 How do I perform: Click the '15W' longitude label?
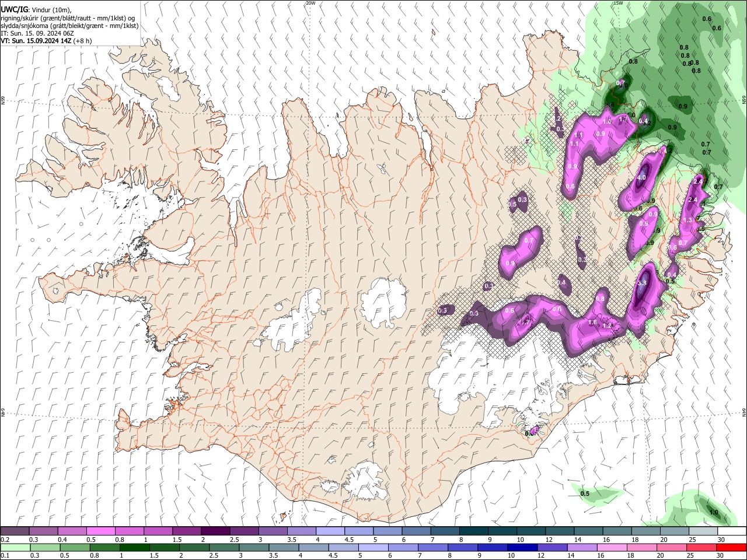pyautogui.click(x=618, y=3)
